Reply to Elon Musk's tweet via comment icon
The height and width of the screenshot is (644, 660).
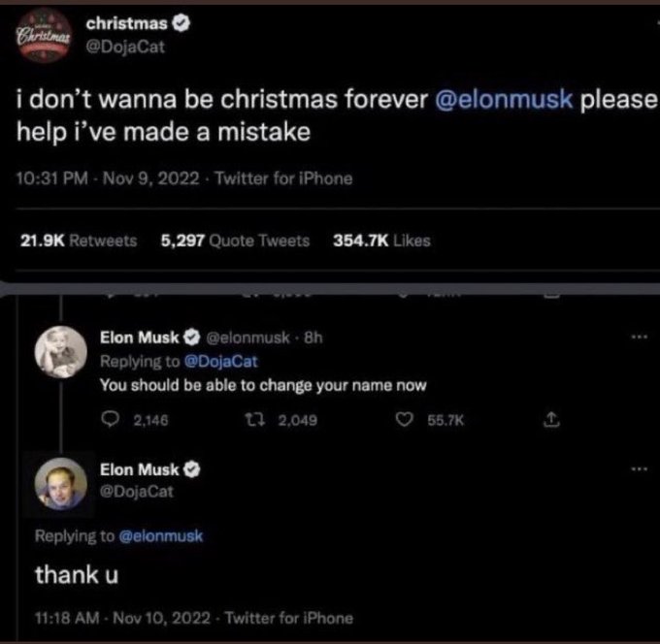coord(111,419)
